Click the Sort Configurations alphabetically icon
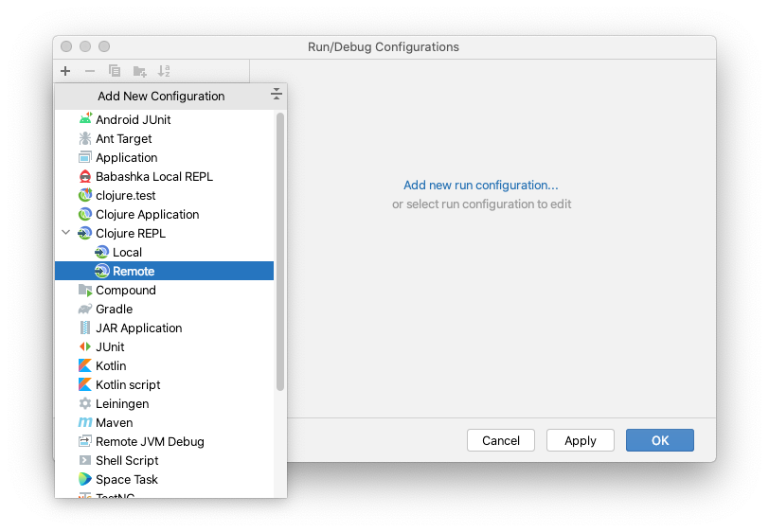The image size is (769, 532). [x=164, y=71]
